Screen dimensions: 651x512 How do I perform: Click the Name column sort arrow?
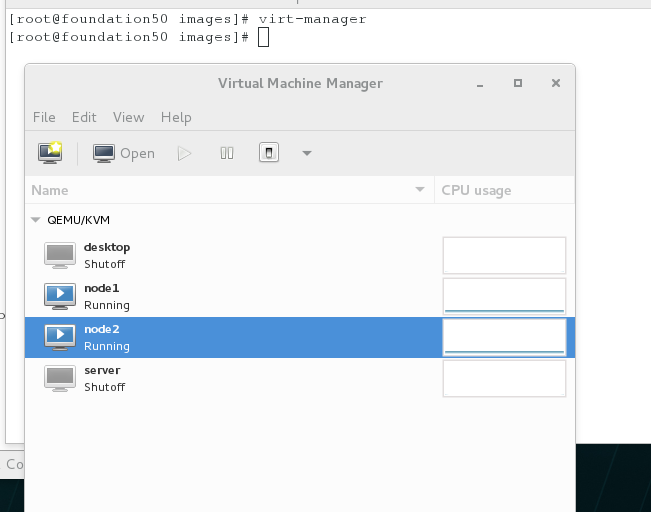[420, 189]
